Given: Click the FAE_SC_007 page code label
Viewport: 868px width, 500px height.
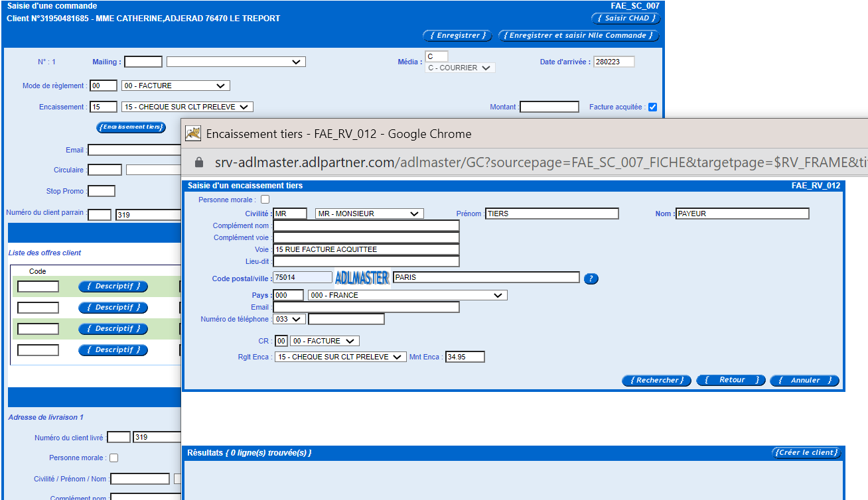Looking at the screenshot, I should (x=635, y=6).
